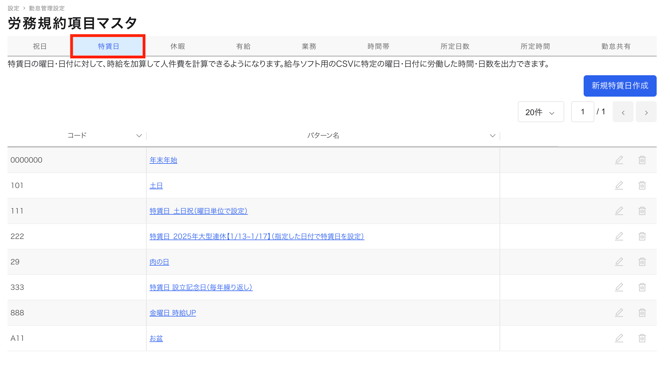Switch to the 所定時間 tab

[x=535, y=46]
